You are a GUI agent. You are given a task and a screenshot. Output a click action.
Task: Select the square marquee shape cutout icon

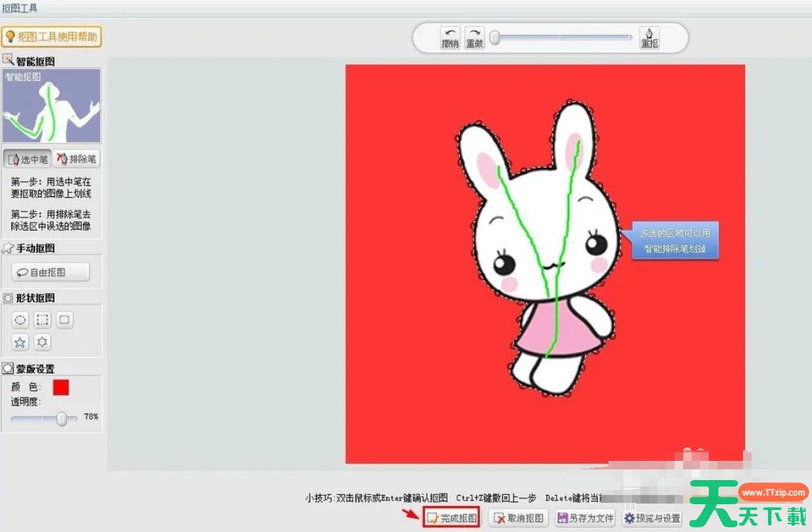tap(43, 320)
